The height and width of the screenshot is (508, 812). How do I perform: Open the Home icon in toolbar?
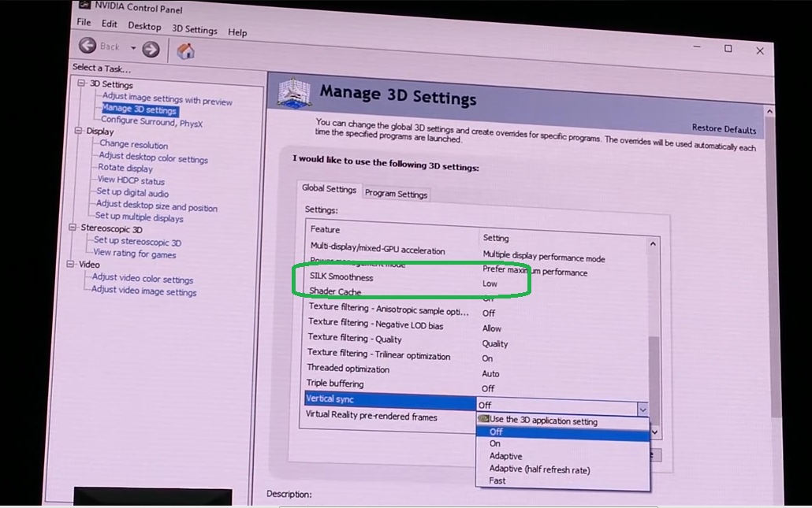pyautogui.click(x=185, y=50)
